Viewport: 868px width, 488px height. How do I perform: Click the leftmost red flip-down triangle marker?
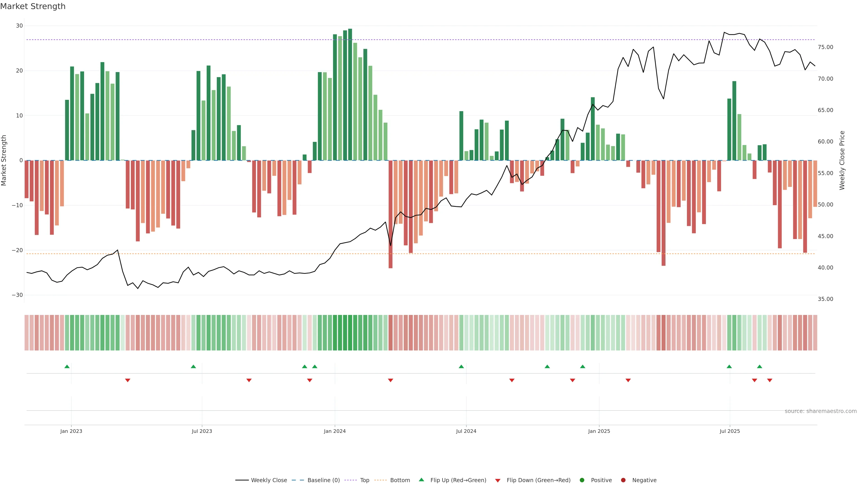pos(128,380)
